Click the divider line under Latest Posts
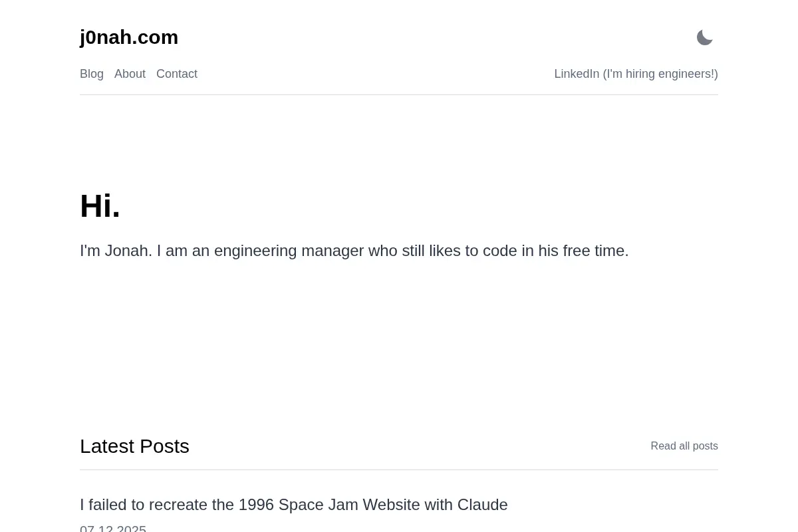798x532 pixels. [399, 469]
